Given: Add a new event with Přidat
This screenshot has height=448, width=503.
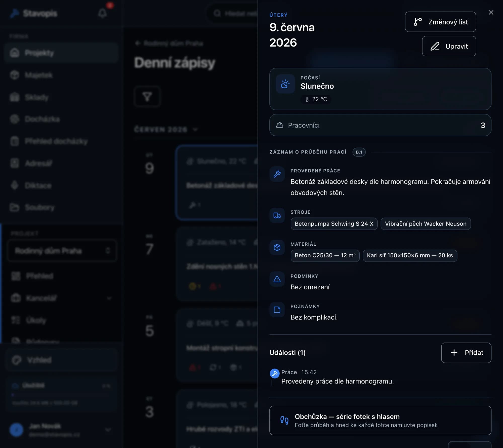Looking at the screenshot, I should pyautogui.click(x=466, y=353).
